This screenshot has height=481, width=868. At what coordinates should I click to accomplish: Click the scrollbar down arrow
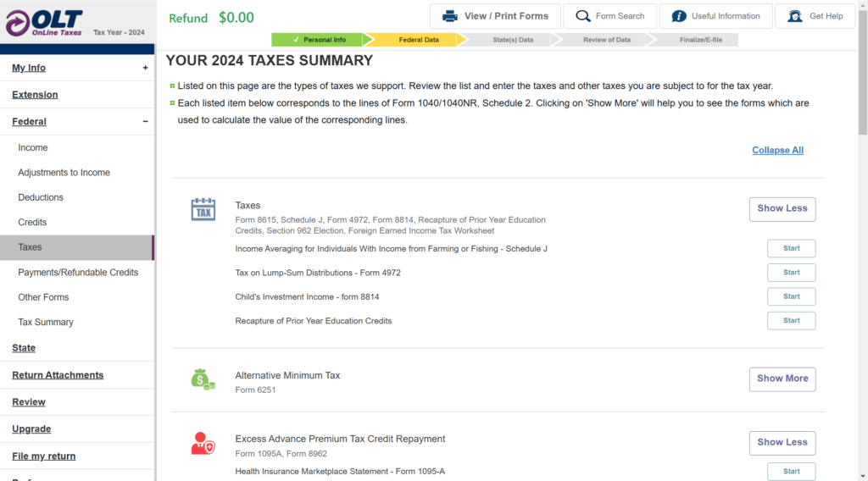coord(862,476)
